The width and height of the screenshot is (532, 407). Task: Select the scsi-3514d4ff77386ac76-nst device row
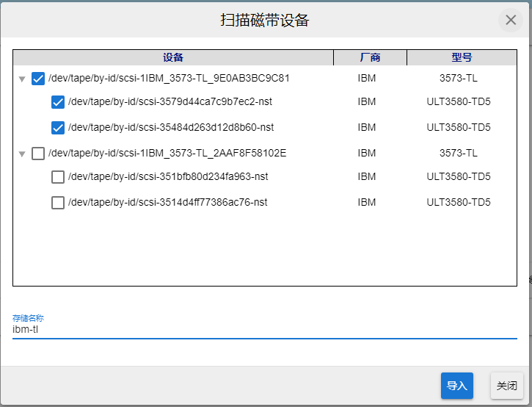click(167, 202)
